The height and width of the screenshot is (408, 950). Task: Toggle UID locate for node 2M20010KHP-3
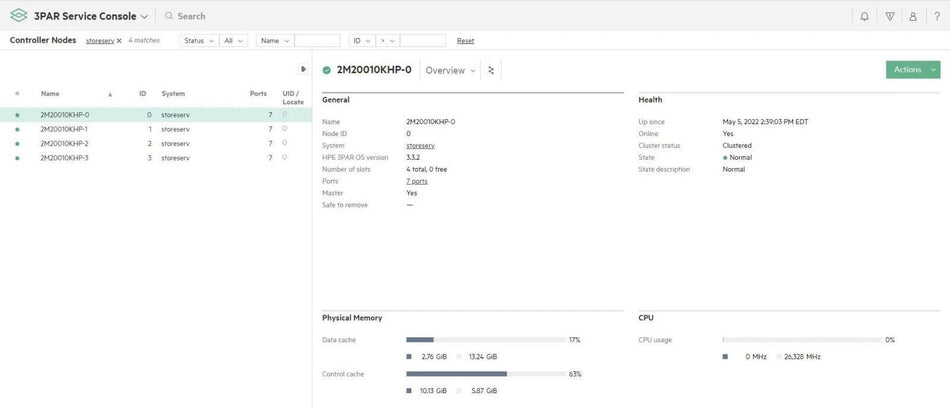pyautogui.click(x=284, y=157)
